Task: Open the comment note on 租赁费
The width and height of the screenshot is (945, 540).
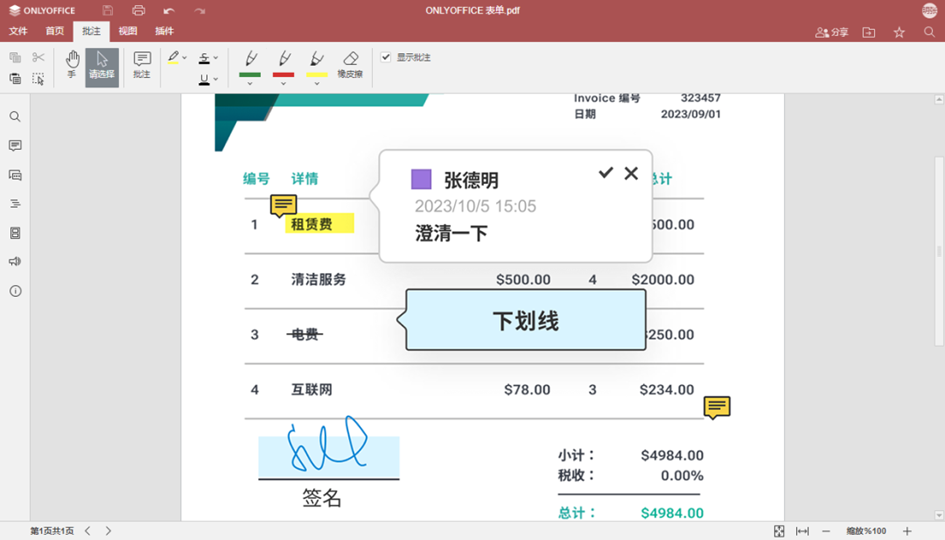Action: pyautogui.click(x=283, y=206)
